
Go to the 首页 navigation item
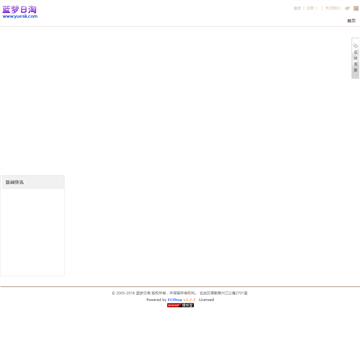(x=351, y=21)
